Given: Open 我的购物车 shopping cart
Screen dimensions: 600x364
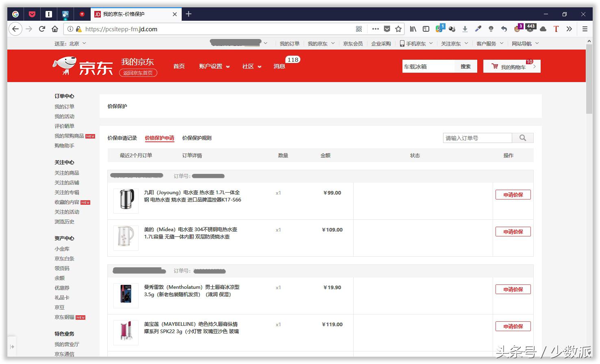Looking at the screenshot, I should point(512,67).
